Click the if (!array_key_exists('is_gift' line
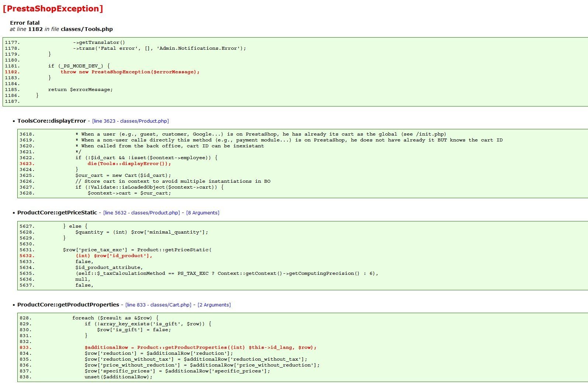The height and width of the screenshot is (389, 588). tap(148, 324)
